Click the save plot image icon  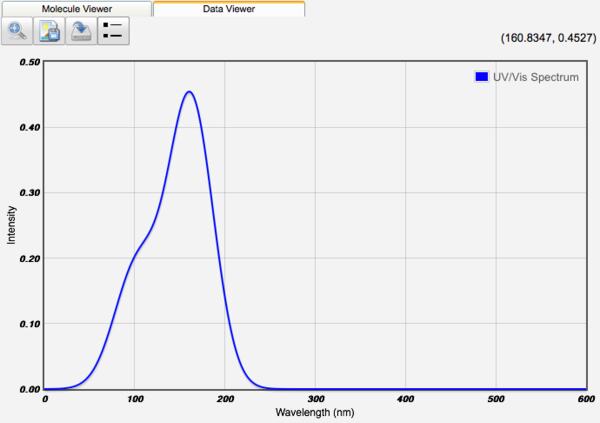click(49, 32)
